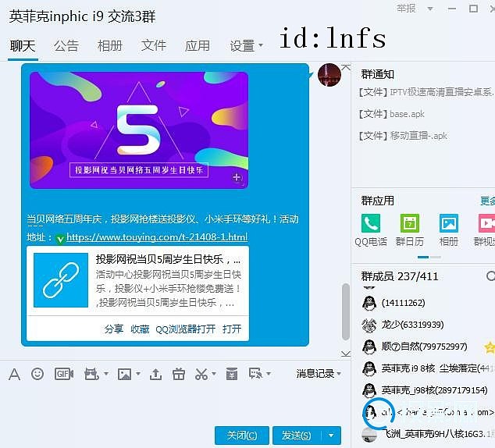Expand the 设置 dropdown arrow
The image size is (495, 448).
[261, 45]
